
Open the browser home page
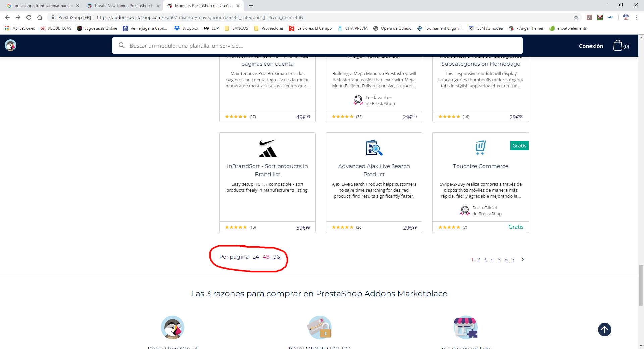[40, 17]
